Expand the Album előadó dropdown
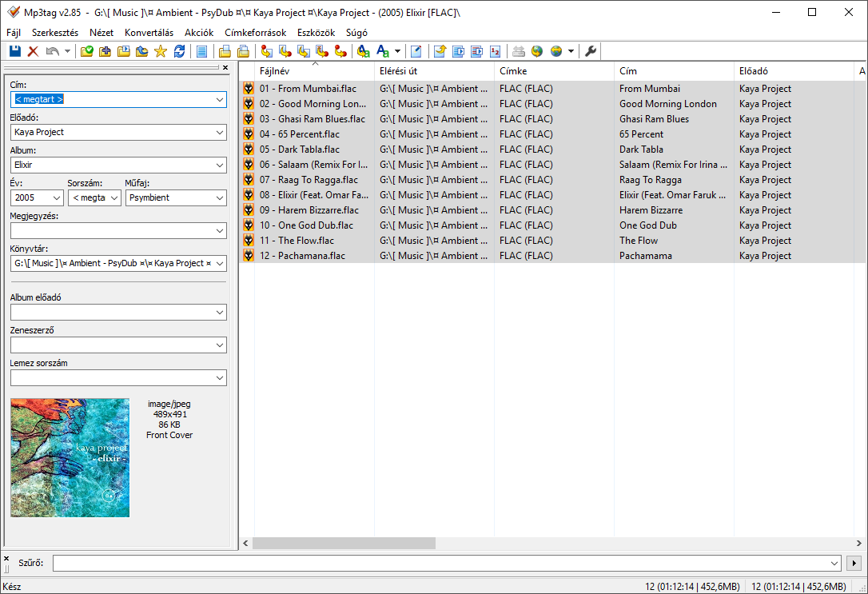 pos(219,313)
